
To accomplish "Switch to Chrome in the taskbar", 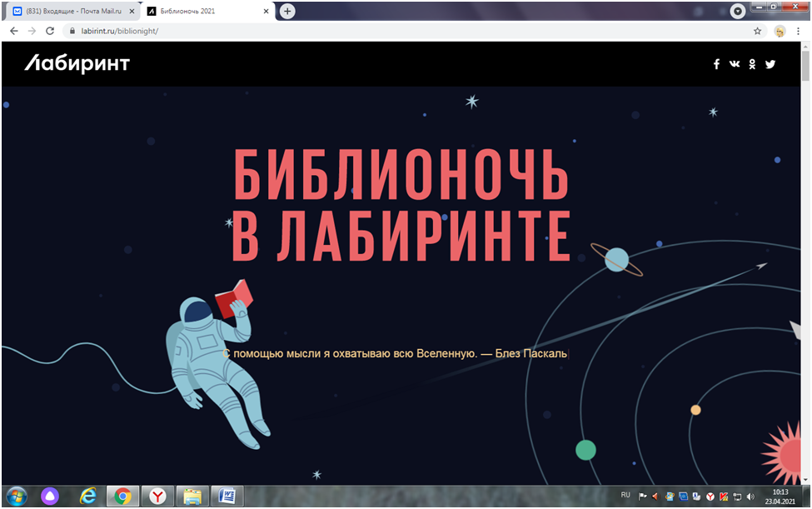I will point(122,497).
